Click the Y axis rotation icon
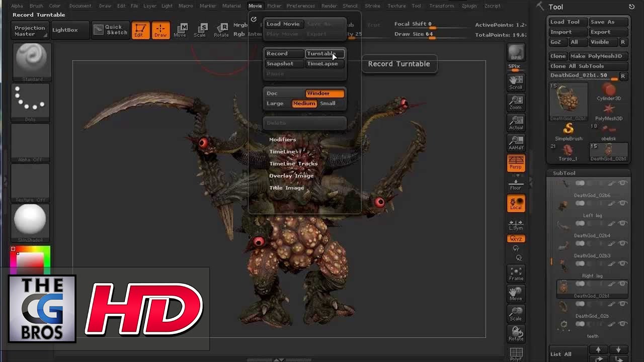This screenshot has width=644, height=362. (516, 248)
